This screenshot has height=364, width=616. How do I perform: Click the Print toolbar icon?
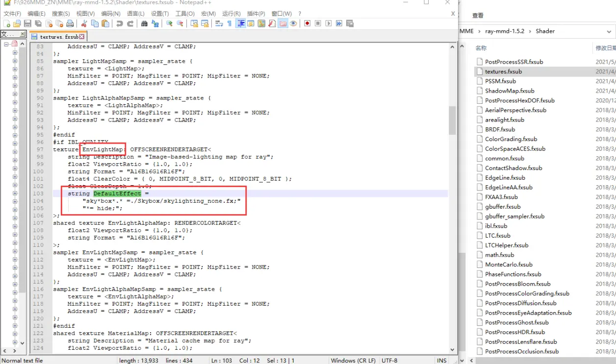[x=70, y=24]
